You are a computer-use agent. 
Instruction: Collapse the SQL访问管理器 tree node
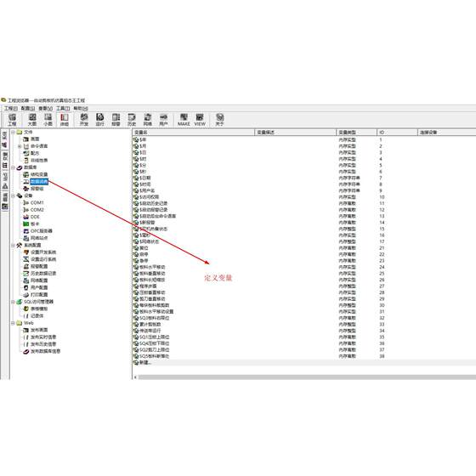tap(13, 302)
